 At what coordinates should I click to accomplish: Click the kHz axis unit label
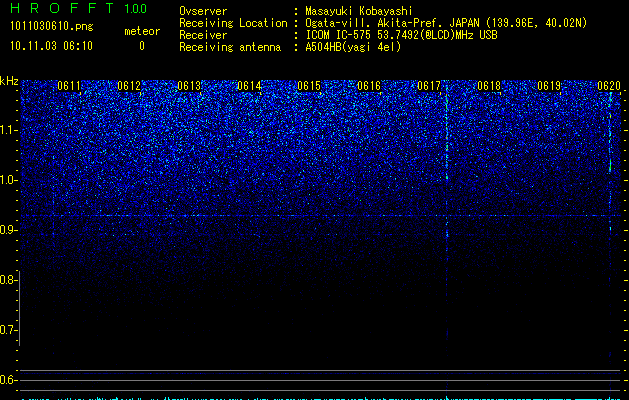[9, 81]
